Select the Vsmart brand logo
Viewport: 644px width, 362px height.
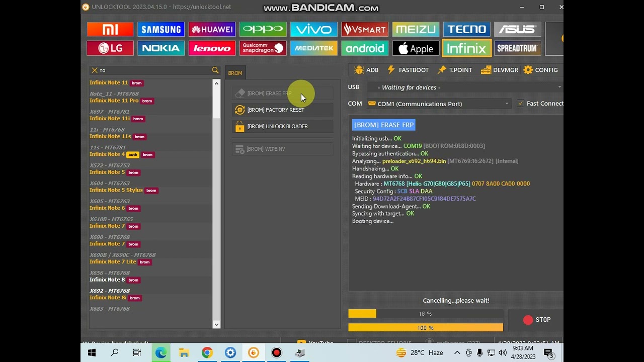pyautogui.click(x=365, y=29)
